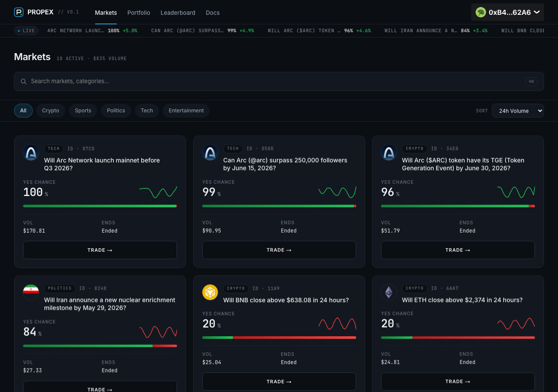
Task: Click the Arc logo on 250,000 followers card
Action: click(210, 152)
